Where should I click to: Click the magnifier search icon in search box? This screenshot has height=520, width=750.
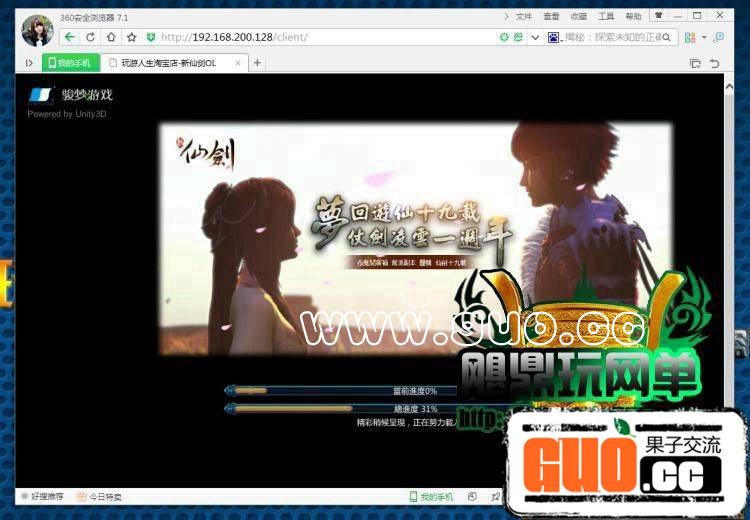click(x=667, y=37)
